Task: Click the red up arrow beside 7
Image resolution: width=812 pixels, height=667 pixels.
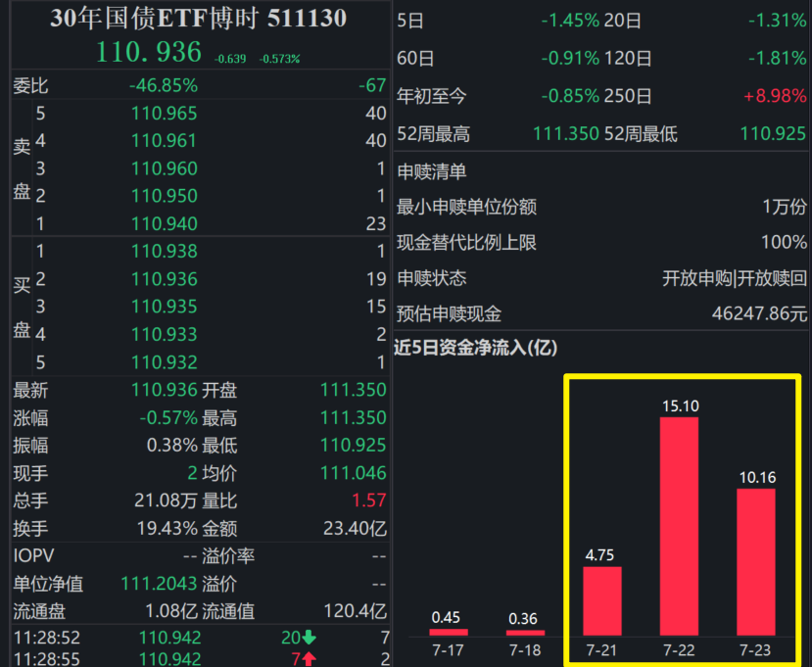Action: click(x=310, y=659)
